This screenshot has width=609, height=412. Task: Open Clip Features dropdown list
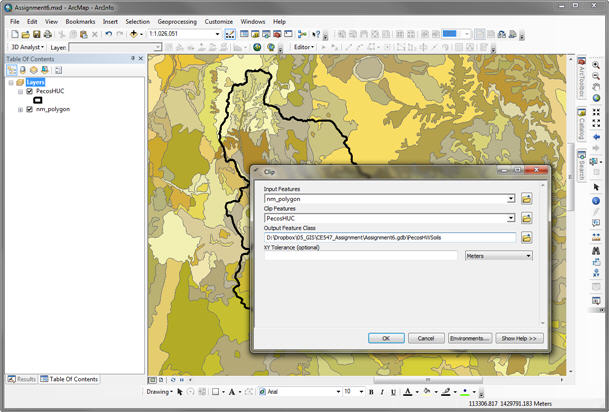(x=511, y=218)
